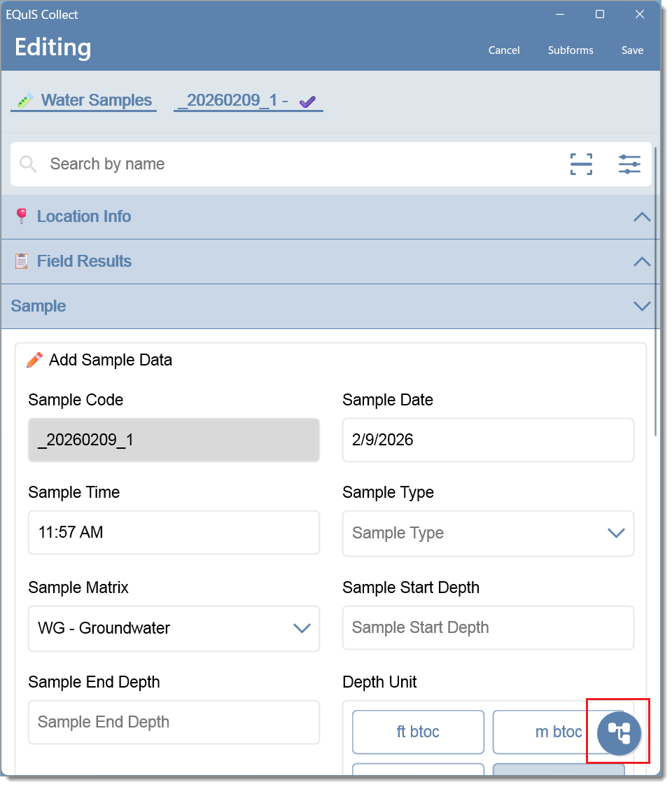The height and width of the screenshot is (787, 672).
Task: Click the Depth Unit label
Action: click(379, 682)
